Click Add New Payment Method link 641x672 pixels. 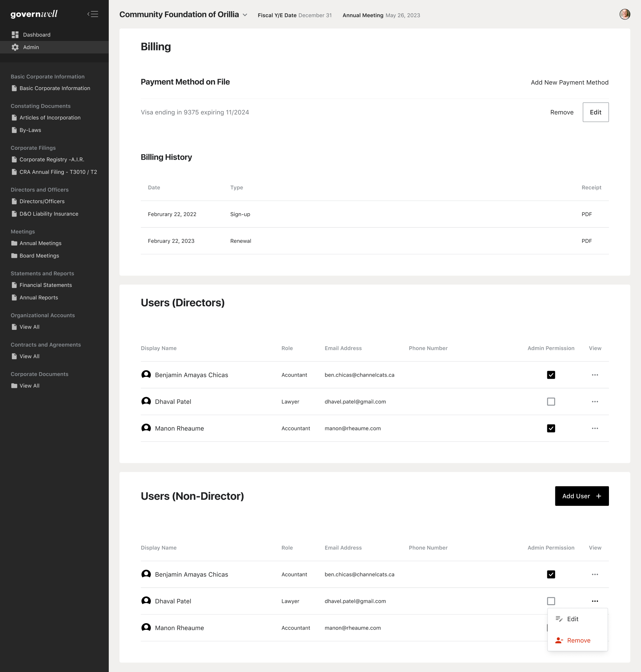click(569, 82)
